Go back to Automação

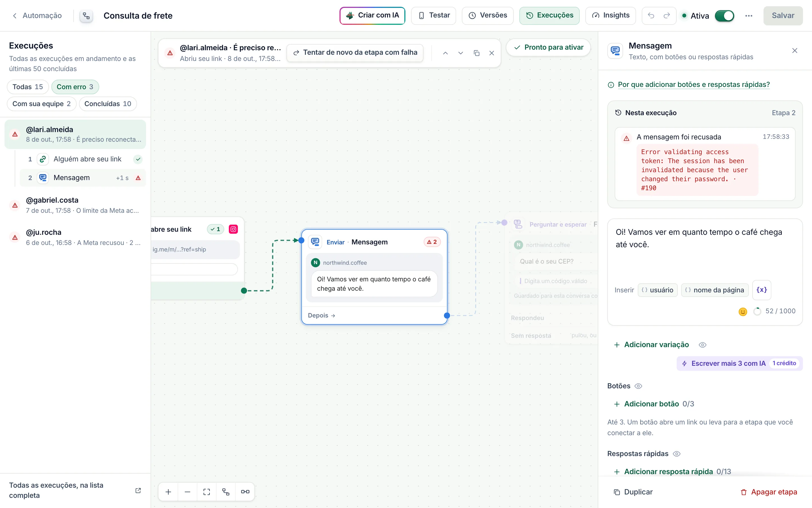pos(37,16)
